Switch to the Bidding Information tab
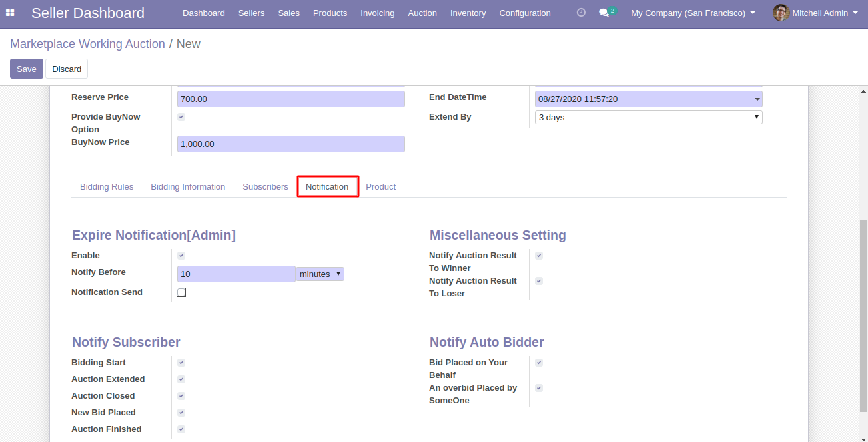 click(x=188, y=187)
